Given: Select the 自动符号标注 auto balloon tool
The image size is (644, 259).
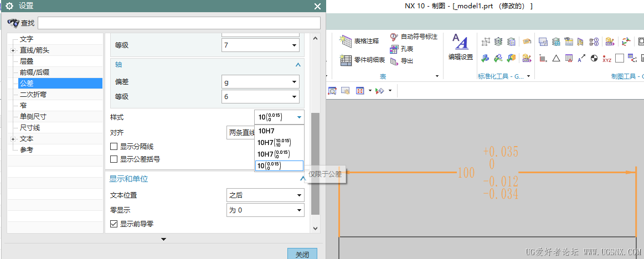Looking at the screenshot, I should [x=414, y=37].
